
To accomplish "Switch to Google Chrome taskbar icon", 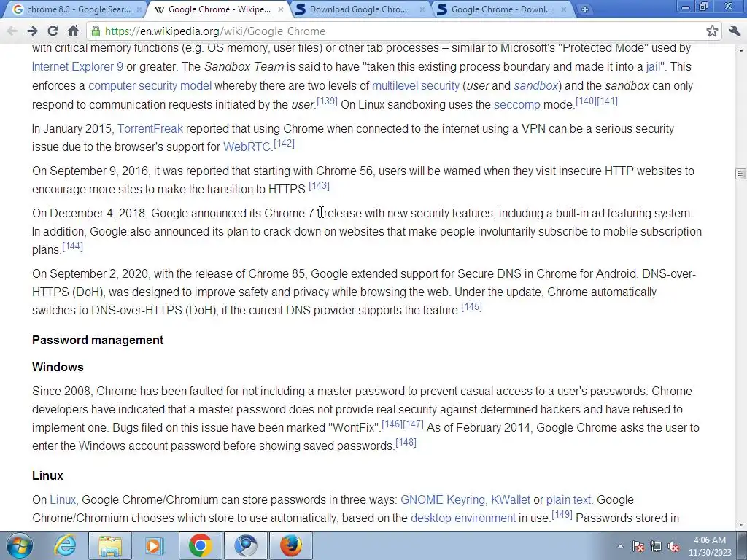I will 201,545.
